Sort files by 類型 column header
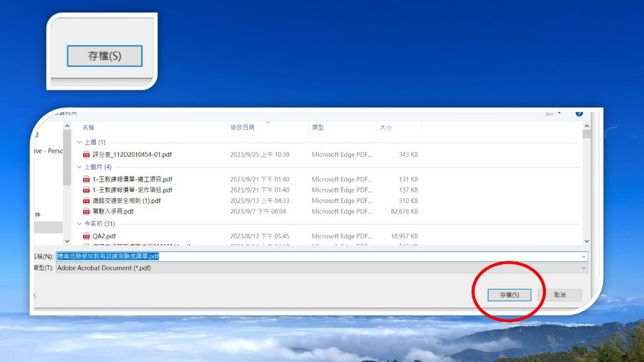The width and height of the screenshot is (644, 362). (318, 128)
